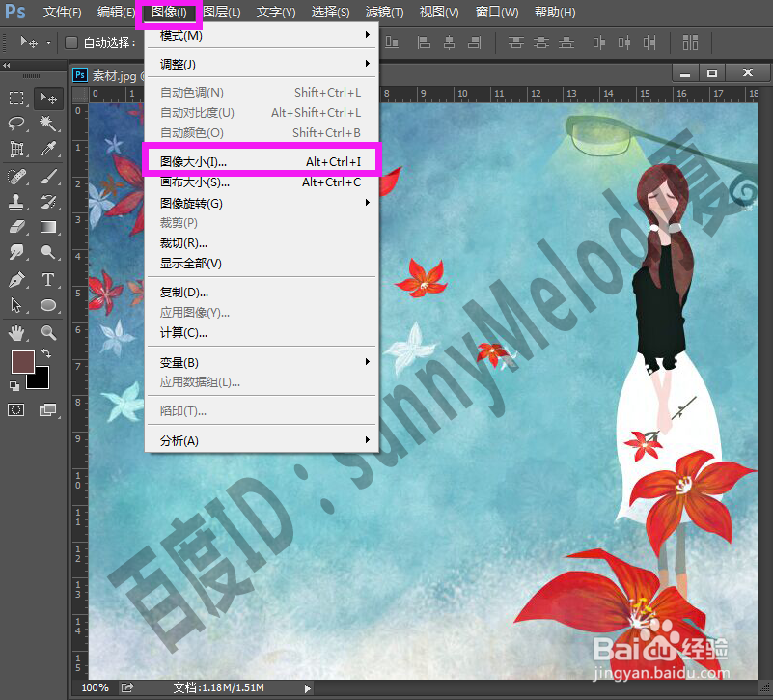
Task: Select the Spot Healing Brush tool
Action: click(x=16, y=176)
